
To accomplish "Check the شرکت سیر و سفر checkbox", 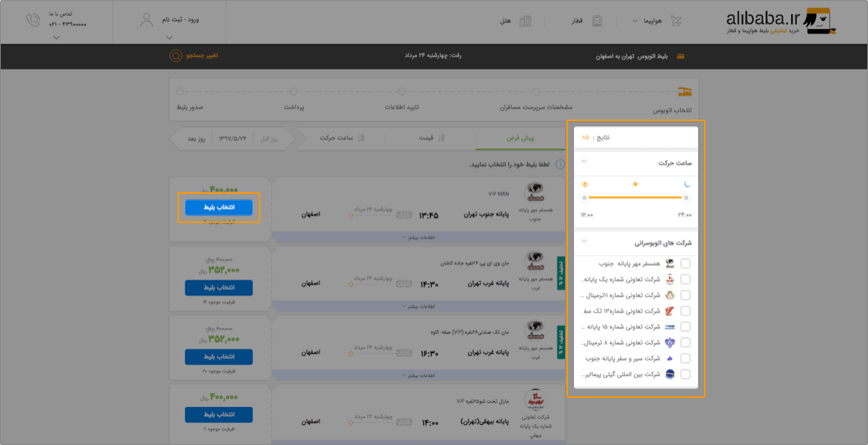I will (685, 358).
